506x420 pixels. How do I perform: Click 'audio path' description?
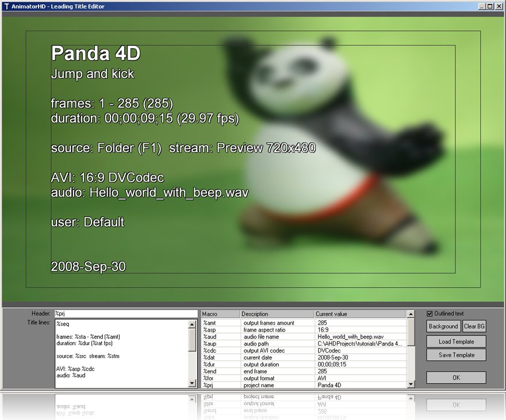256,343
